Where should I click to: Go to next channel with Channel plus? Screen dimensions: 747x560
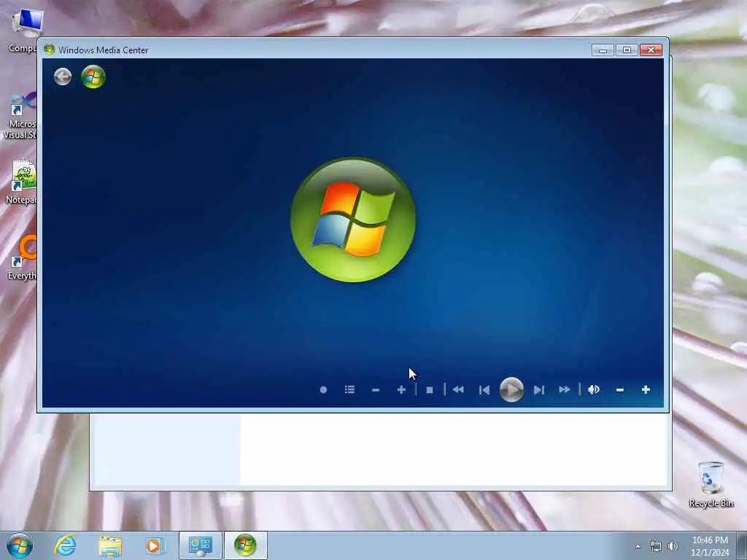[401, 389]
